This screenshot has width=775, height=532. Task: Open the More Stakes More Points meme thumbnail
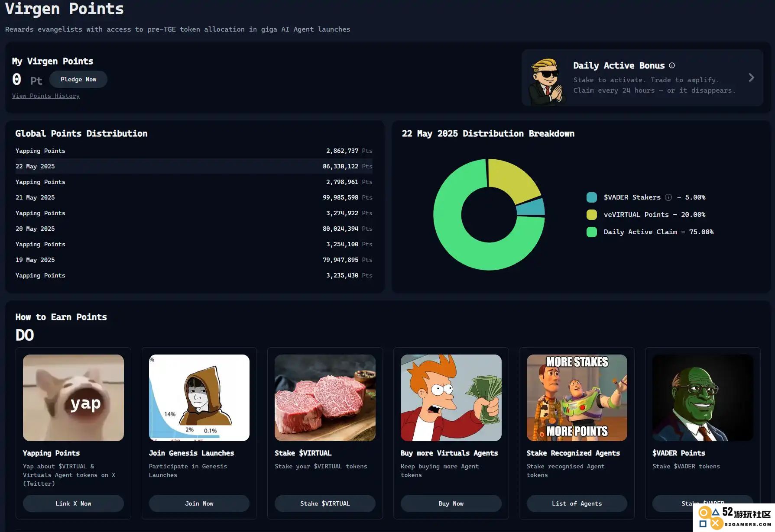point(577,398)
